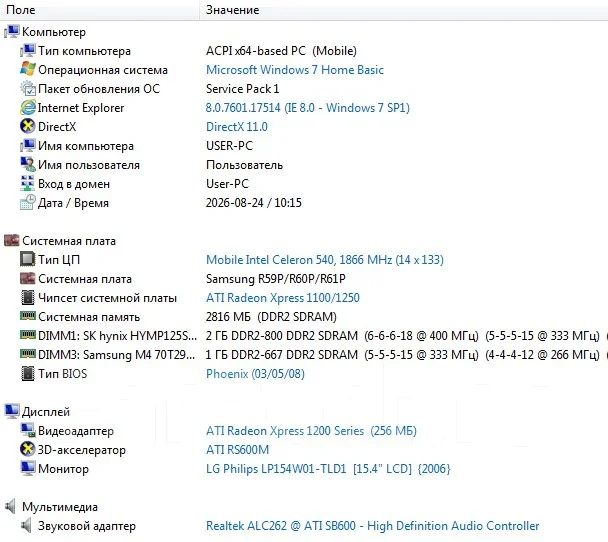Click the Системная плата section header icon
The height and width of the screenshot is (542, 608).
click(12, 240)
